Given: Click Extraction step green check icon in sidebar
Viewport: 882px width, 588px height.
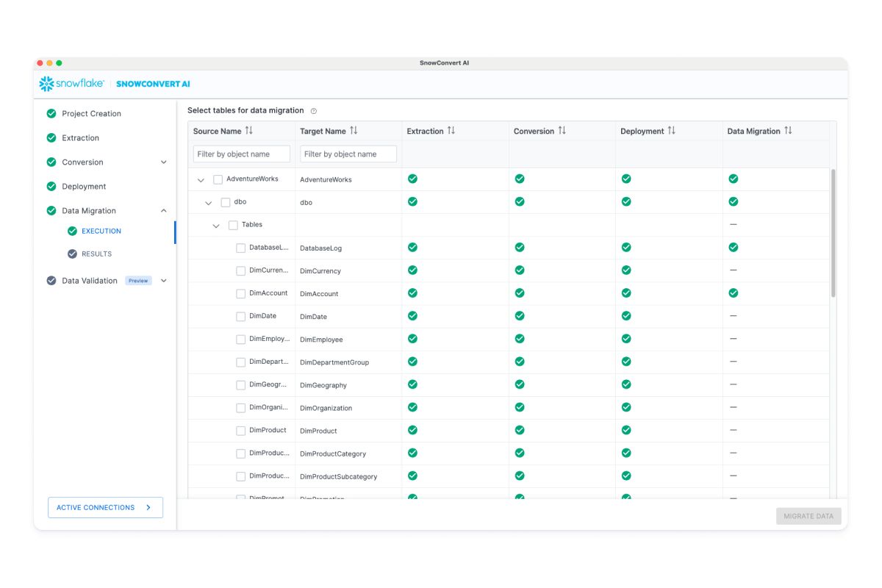Looking at the screenshot, I should click(51, 137).
